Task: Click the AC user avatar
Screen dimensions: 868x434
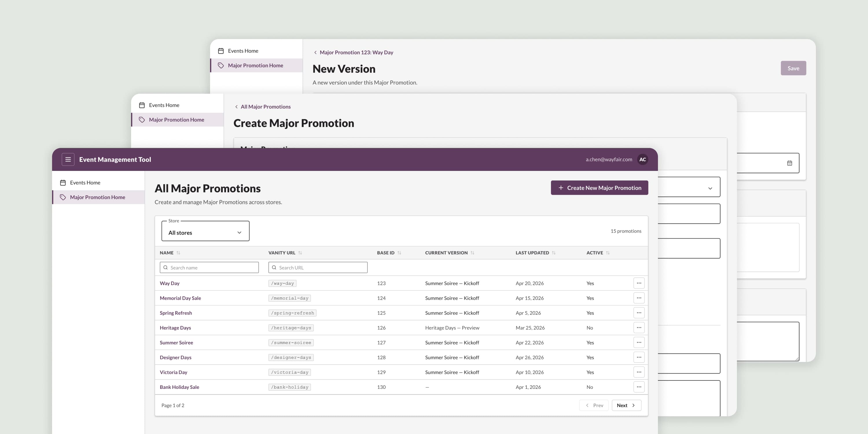Action: [643, 159]
